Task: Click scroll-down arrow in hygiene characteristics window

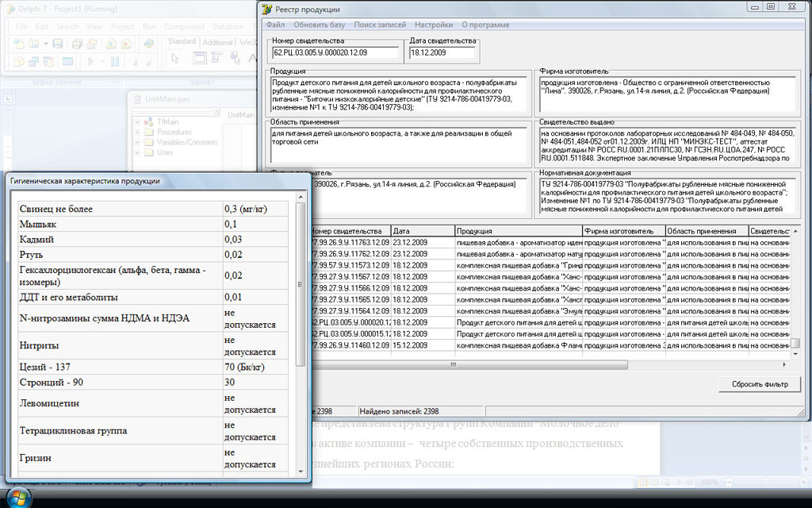Action: click(x=301, y=472)
